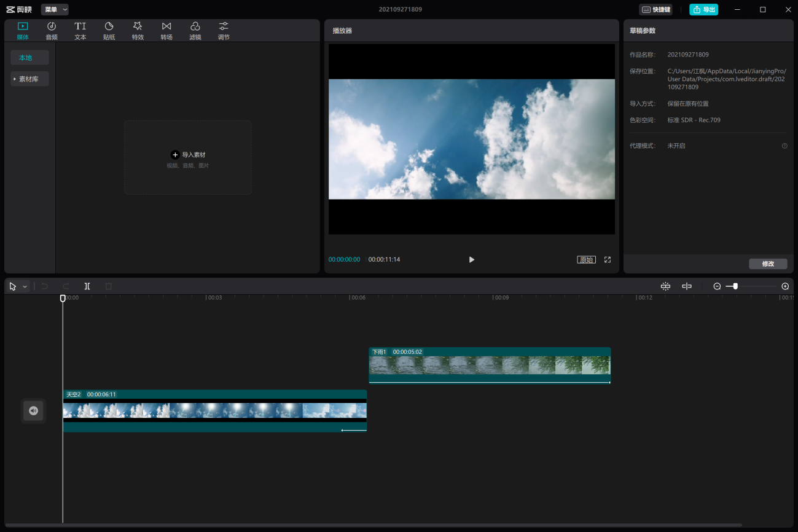Click the timeline zoom slider handle
The height and width of the screenshot is (532, 798).
pyautogui.click(x=735, y=286)
